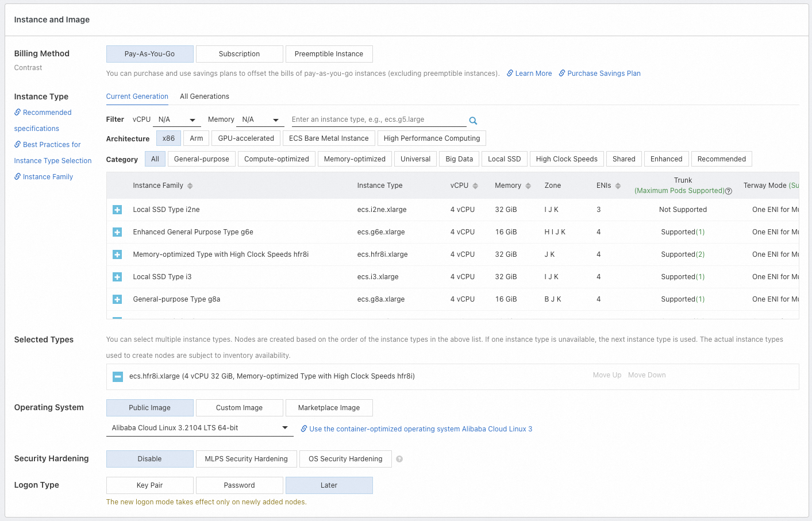The width and height of the screenshot is (812, 521).
Task: Expand the hfr8i memory-optimized row plus icon
Action: coord(117,254)
